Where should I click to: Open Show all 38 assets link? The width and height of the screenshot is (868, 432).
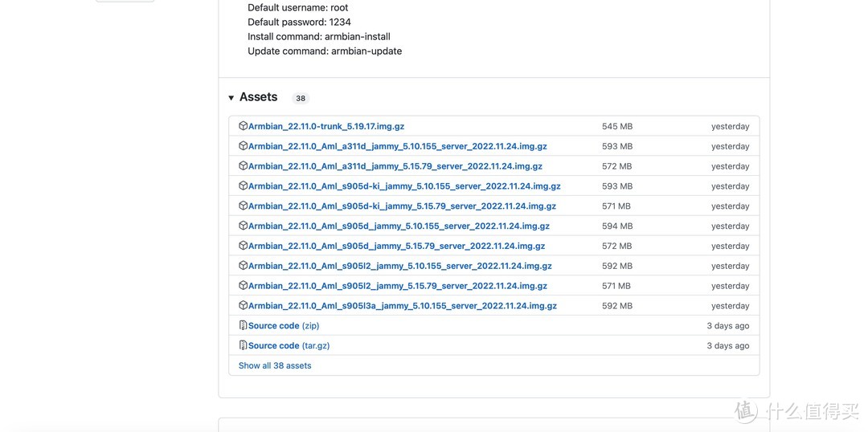point(275,365)
